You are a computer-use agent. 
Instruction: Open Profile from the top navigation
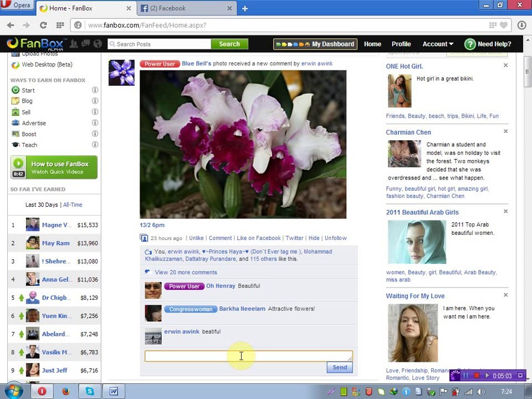point(401,44)
